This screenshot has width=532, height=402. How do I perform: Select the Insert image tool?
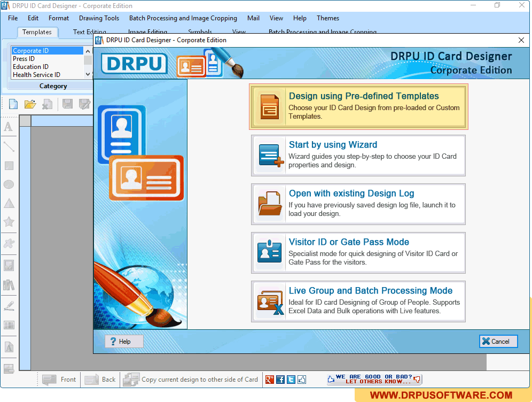tap(9, 265)
